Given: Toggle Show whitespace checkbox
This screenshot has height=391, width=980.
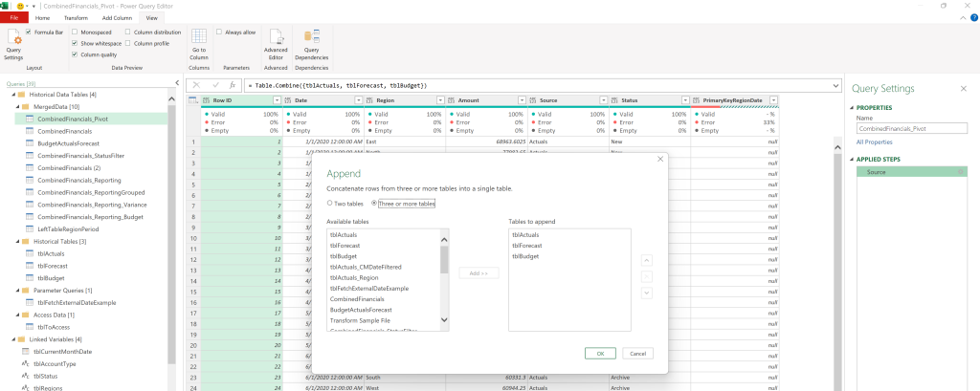Looking at the screenshot, I should tap(75, 43).
